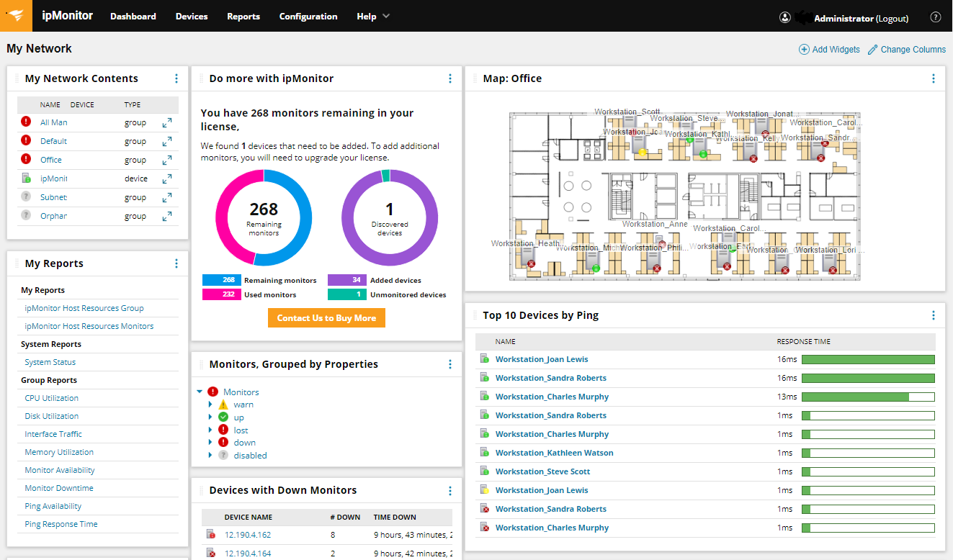The image size is (953, 560).
Task: Open My Network Contents widget options menu
Action: [176, 78]
